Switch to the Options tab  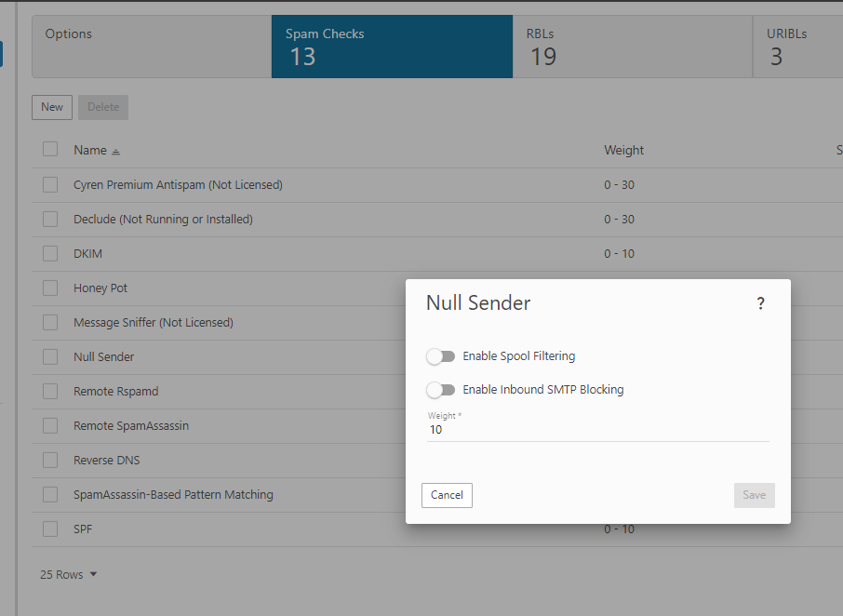152,46
